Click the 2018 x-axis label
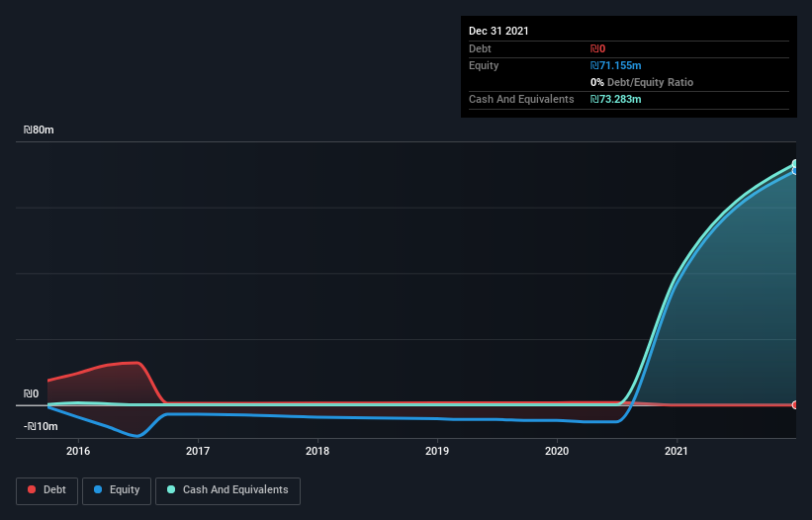812x520 pixels. 317,451
